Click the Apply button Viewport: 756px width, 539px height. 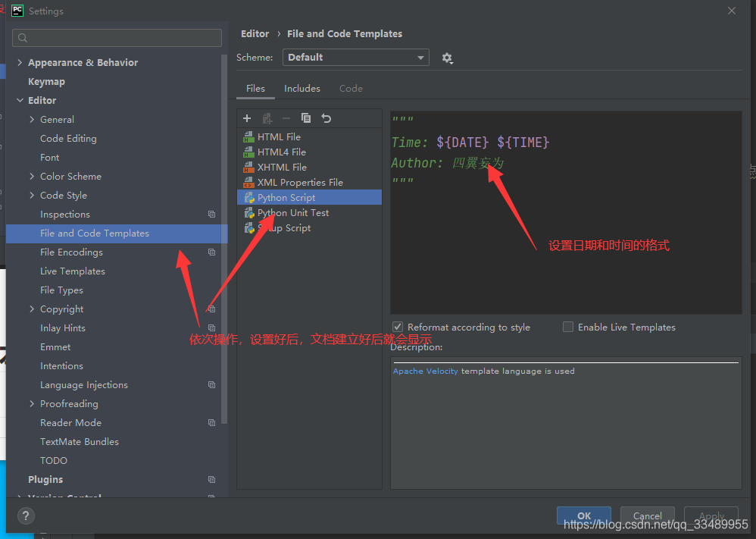coord(711,515)
